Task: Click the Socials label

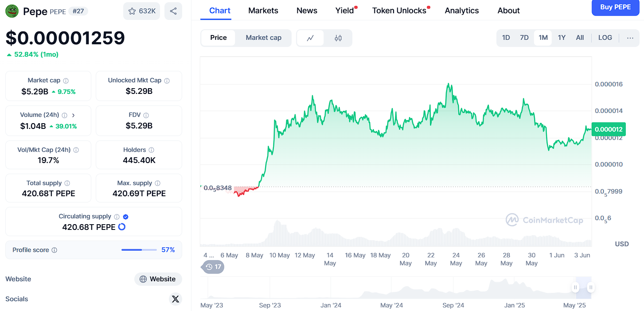Action: [x=17, y=299]
